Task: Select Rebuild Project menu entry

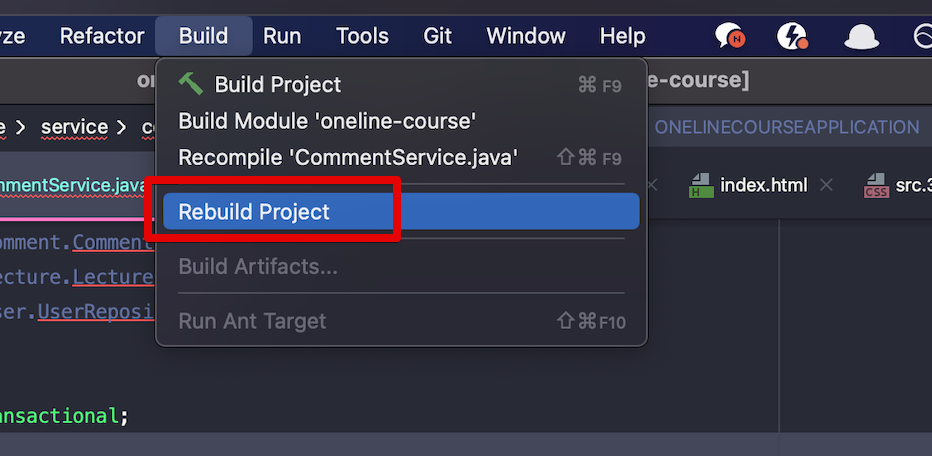Action: click(401, 212)
